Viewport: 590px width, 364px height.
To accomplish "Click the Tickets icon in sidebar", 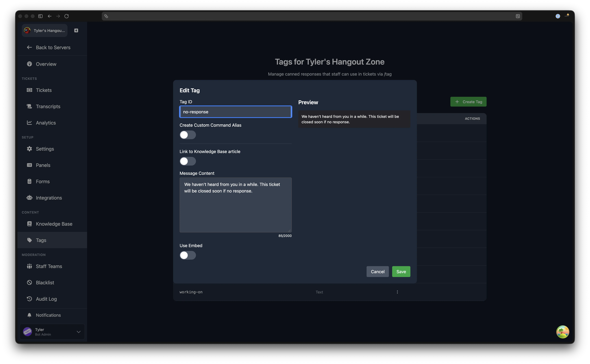I will coord(29,90).
